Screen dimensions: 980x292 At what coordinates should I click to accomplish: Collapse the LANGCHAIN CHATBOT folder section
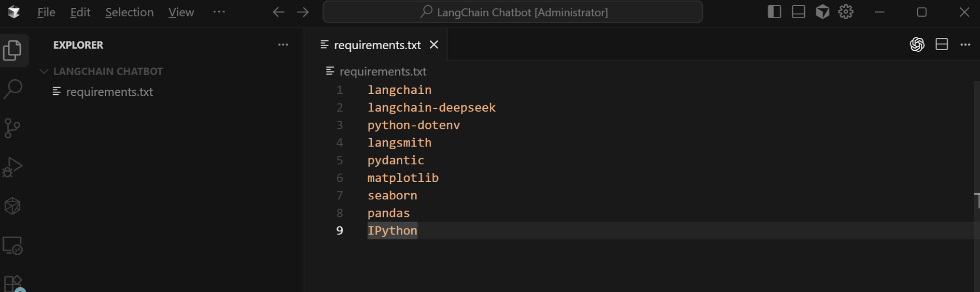click(44, 71)
